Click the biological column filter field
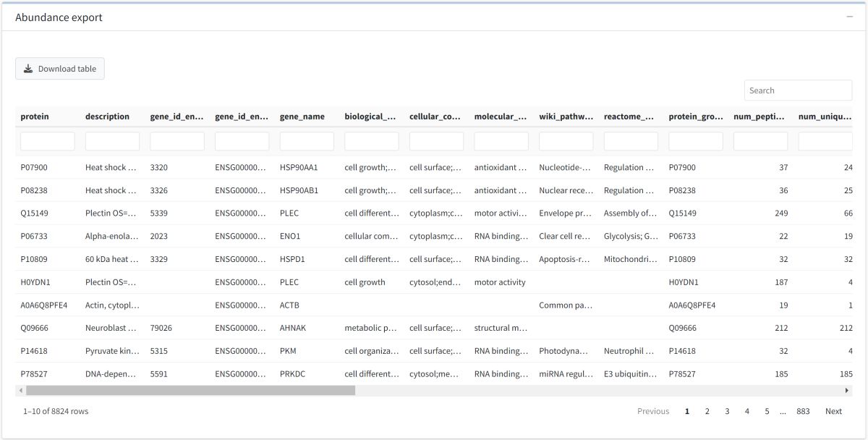Image resolution: width=868 pixels, height=440 pixels. click(372, 141)
